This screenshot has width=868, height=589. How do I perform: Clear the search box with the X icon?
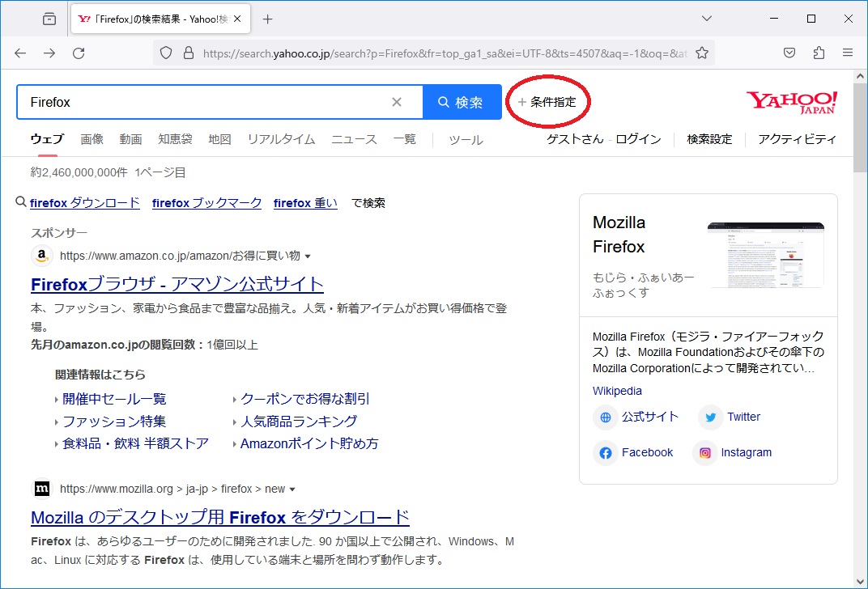click(397, 102)
